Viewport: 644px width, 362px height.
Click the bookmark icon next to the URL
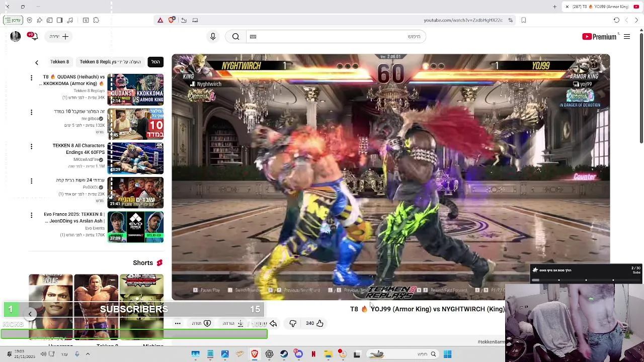(x=524, y=20)
